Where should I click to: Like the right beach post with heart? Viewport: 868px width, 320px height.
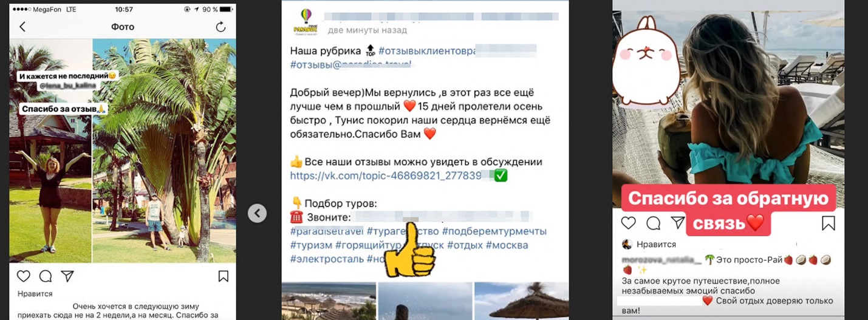(x=628, y=223)
